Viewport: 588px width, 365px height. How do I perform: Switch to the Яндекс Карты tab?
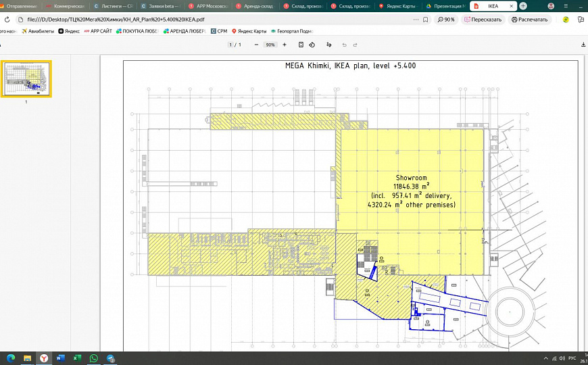(399, 6)
